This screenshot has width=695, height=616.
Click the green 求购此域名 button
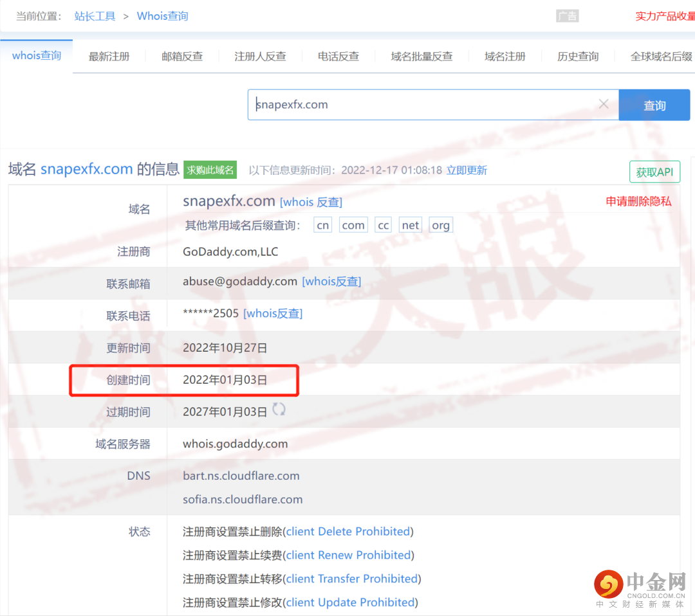point(210,170)
